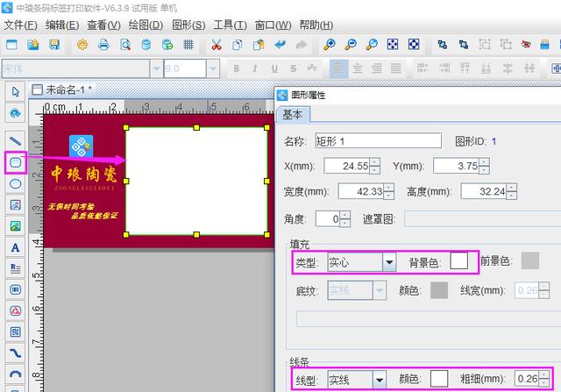This screenshot has height=392, width=561.
Task: Open the 文件(F) menu
Action: (x=21, y=25)
